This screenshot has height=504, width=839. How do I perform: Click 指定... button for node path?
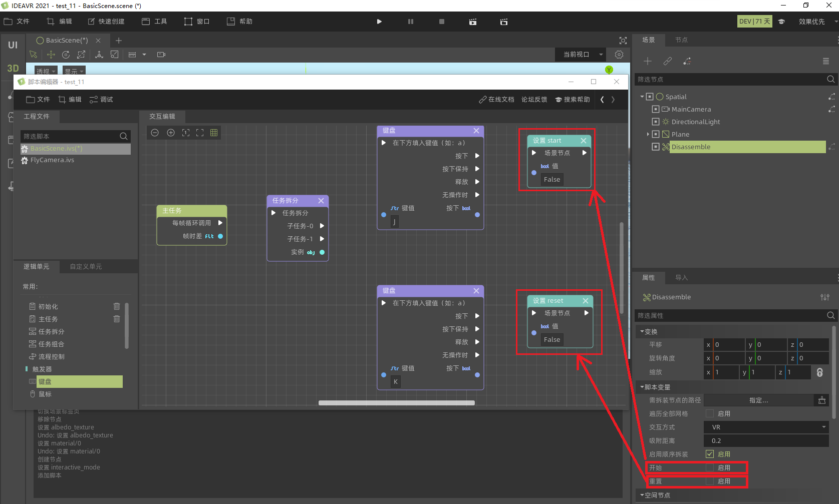point(758,400)
